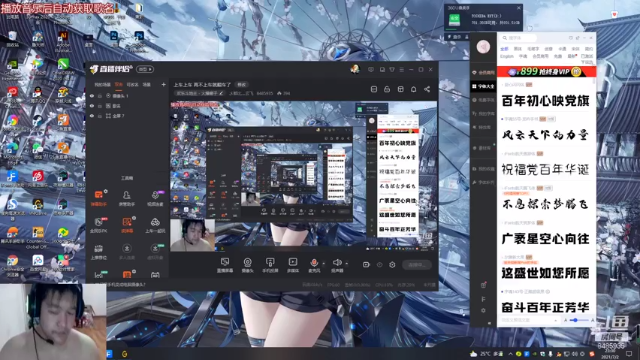
Task: Click the search field in the font app
Action: click(518, 38)
